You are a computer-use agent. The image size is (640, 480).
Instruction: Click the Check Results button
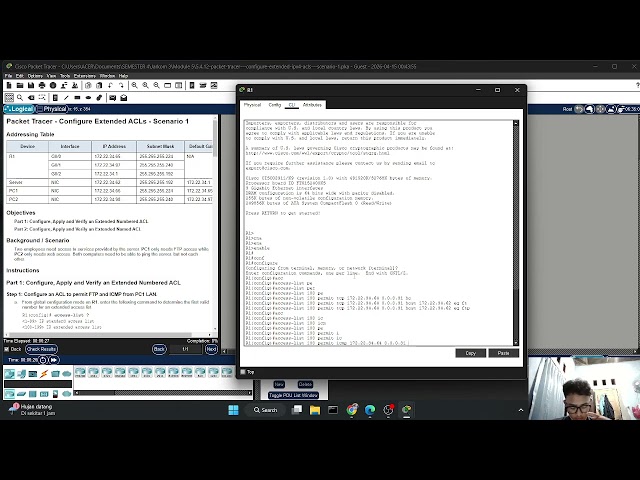coord(42,349)
